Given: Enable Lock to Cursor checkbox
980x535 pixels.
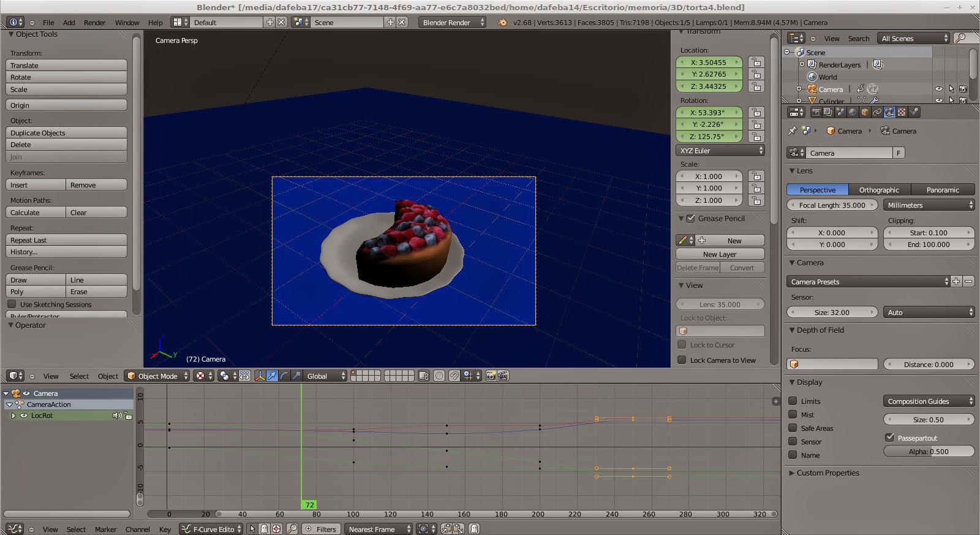Looking at the screenshot, I should (x=682, y=344).
